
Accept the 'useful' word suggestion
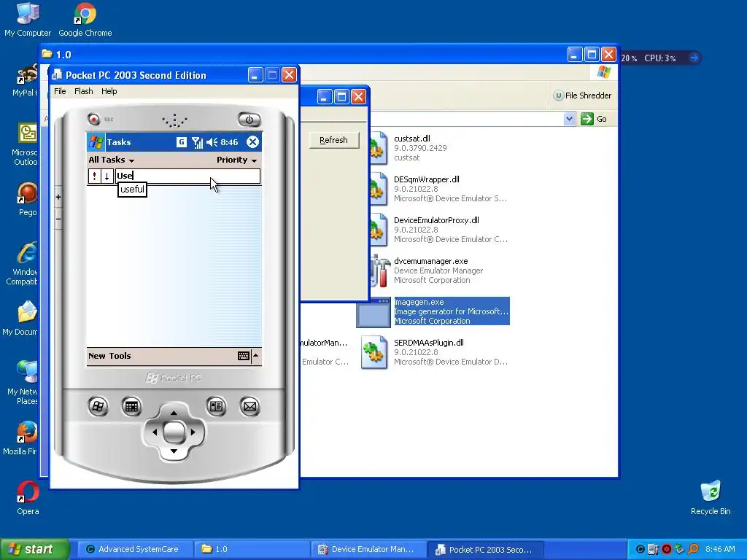(132, 189)
